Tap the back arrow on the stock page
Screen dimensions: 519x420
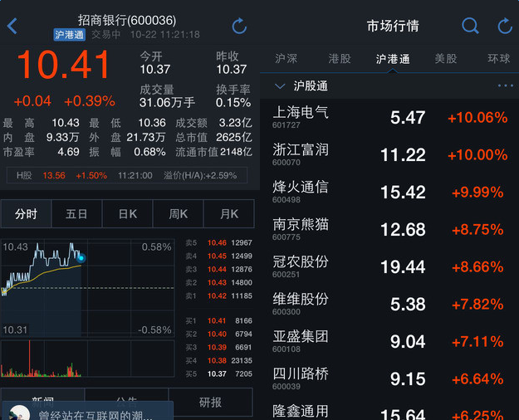click(12, 27)
